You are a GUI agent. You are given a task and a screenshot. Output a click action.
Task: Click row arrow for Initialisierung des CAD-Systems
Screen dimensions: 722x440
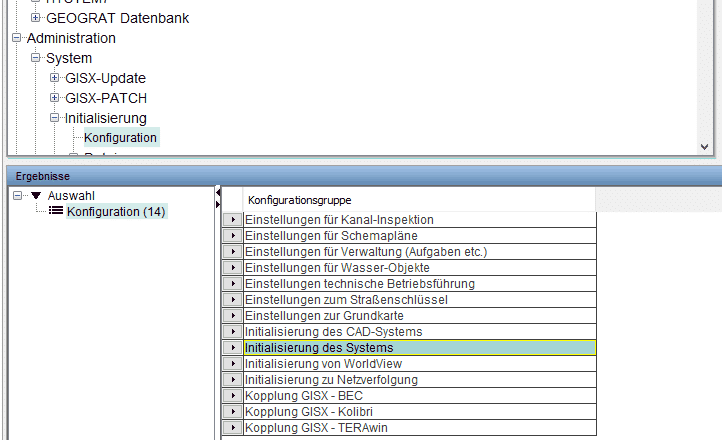click(x=233, y=331)
